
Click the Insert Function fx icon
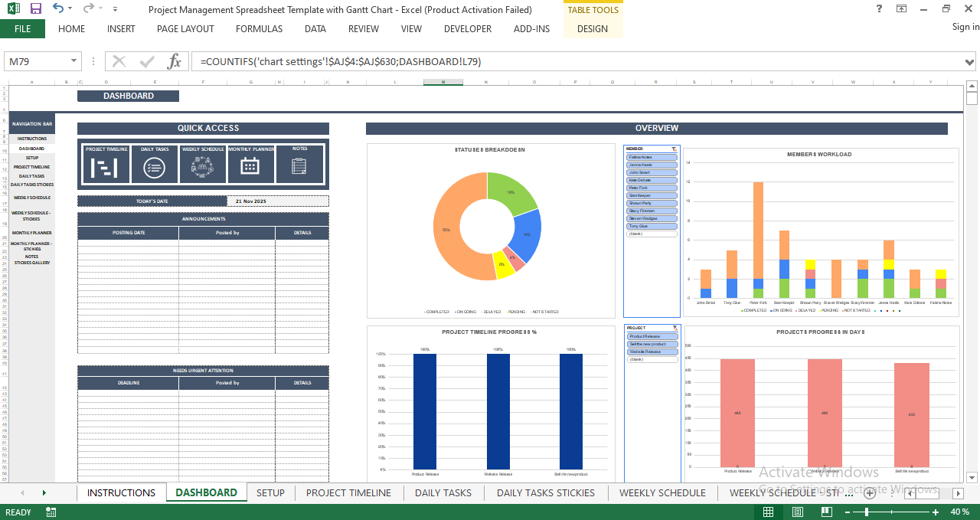(x=175, y=61)
